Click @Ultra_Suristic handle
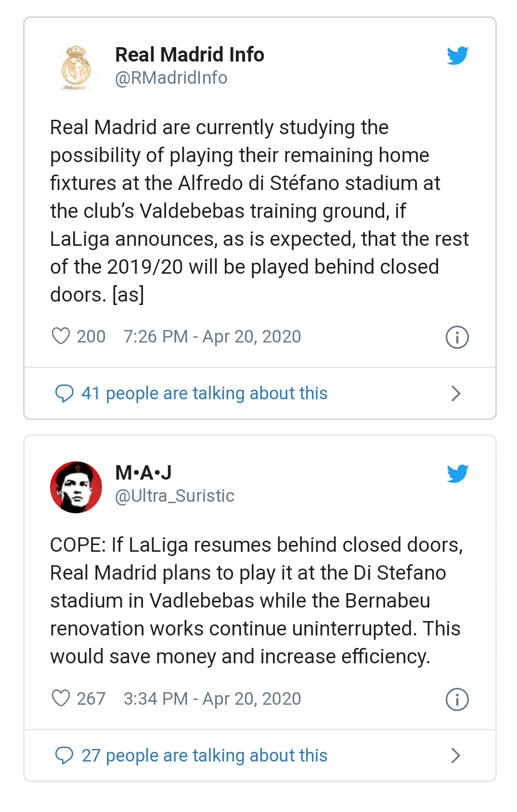Screen dimensions: 517x812 pyautogui.click(x=174, y=496)
